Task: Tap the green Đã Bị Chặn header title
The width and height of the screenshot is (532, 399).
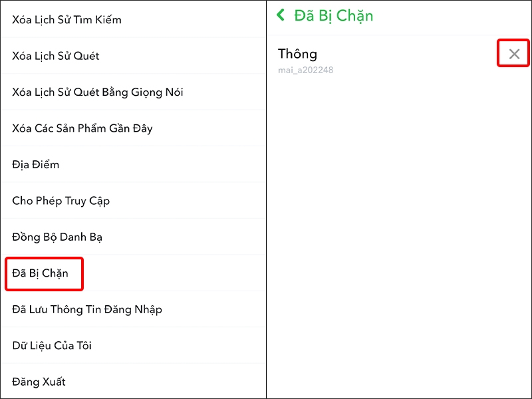Action: pos(336,15)
